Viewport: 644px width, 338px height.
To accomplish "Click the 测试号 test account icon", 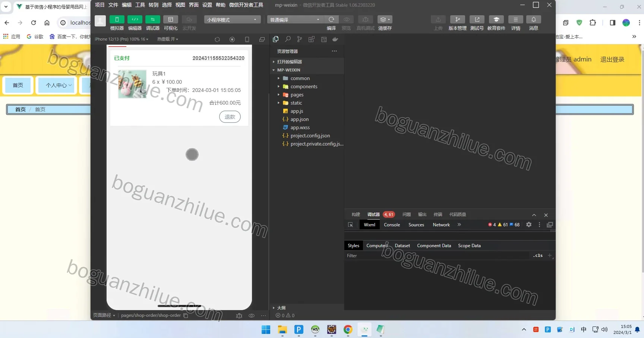I will (x=477, y=19).
